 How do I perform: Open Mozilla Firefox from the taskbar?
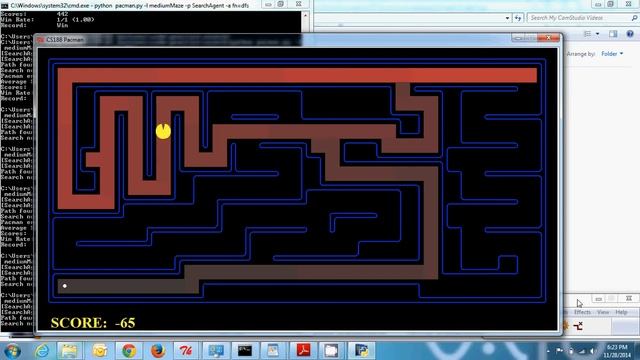158,351
